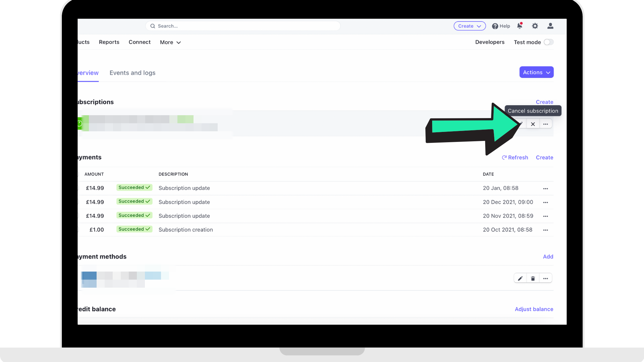
Task: Click the pencil icon for the payment method
Action: 520,278
